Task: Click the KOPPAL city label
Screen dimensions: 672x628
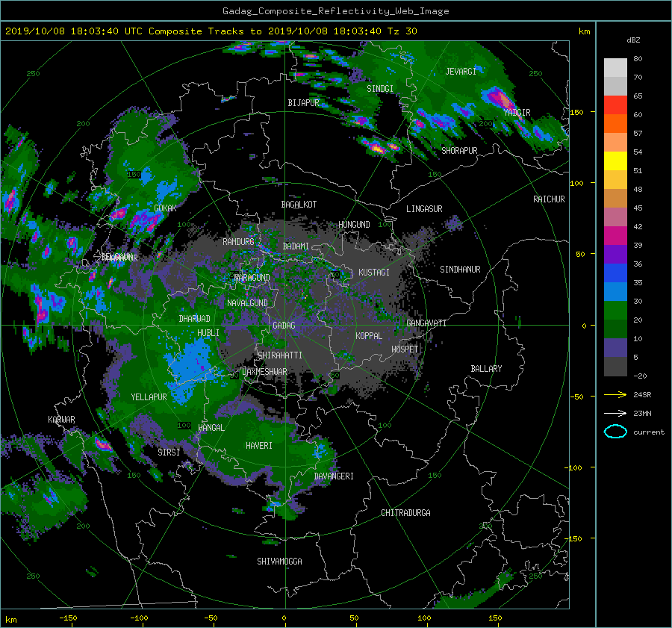Action: coord(369,336)
